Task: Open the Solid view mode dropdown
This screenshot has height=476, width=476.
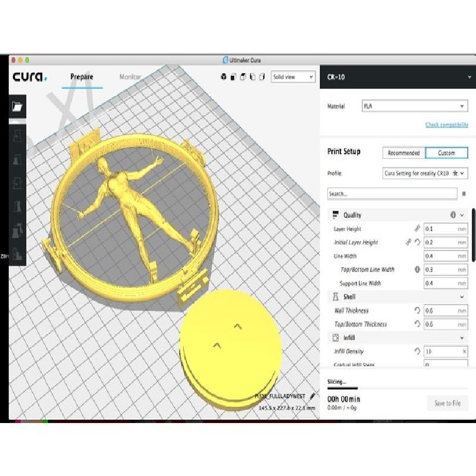Action: (293, 77)
